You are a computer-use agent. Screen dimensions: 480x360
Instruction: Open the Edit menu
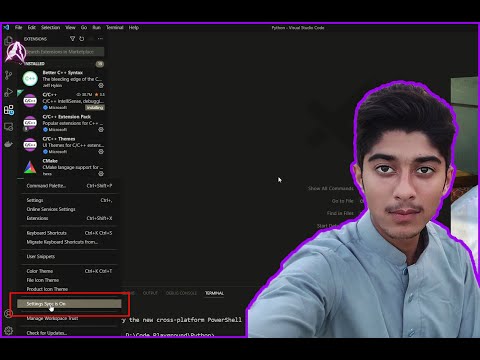[x=32, y=27]
